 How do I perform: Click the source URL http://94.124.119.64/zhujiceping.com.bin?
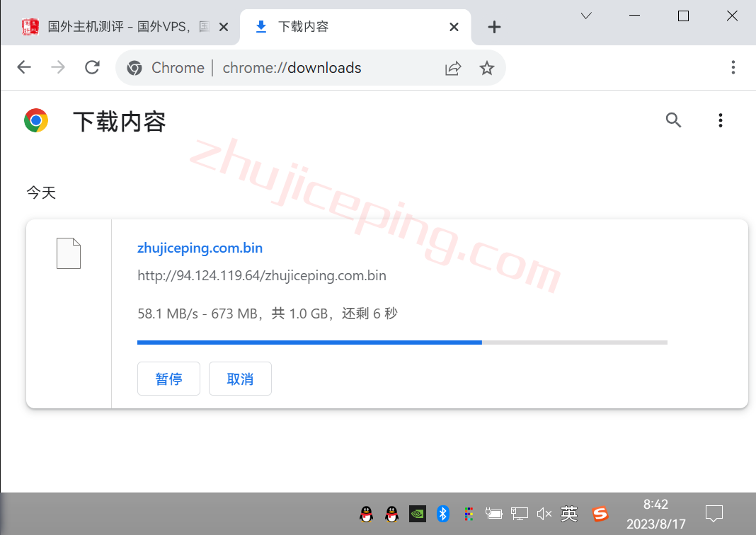click(x=262, y=275)
